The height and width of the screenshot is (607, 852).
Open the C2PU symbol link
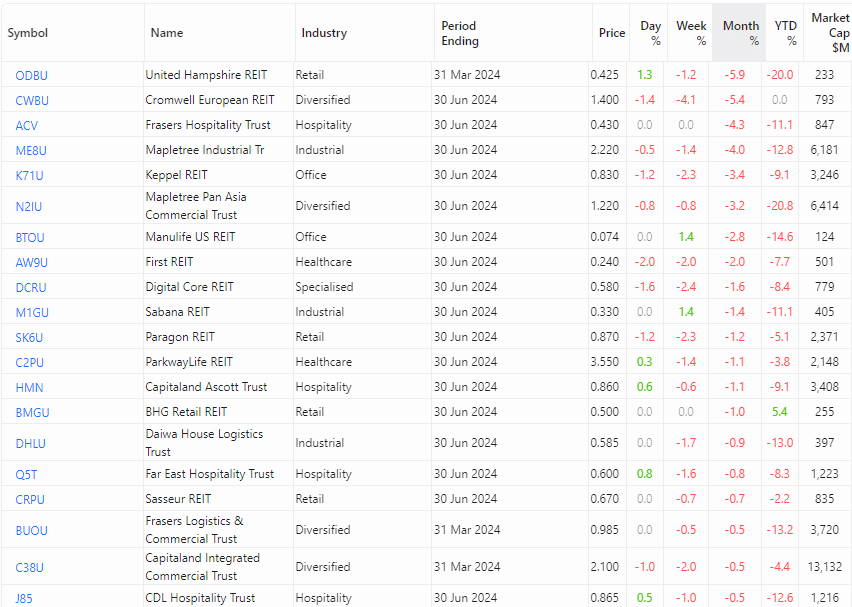[30, 362]
